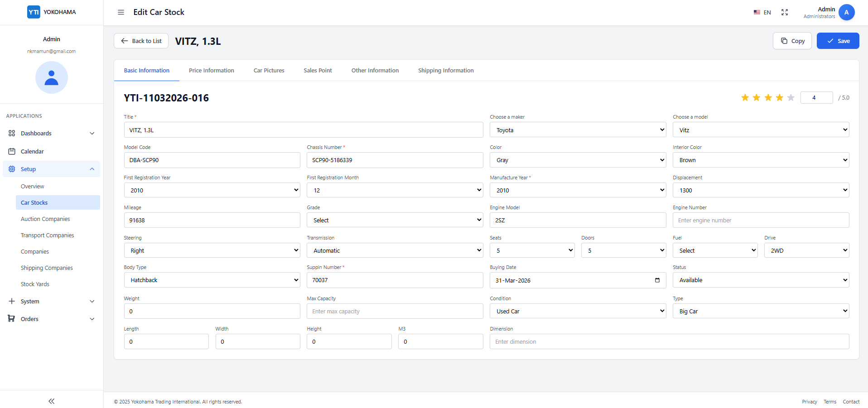
Task: Click the sidebar profile picture
Action: [52, 77]
